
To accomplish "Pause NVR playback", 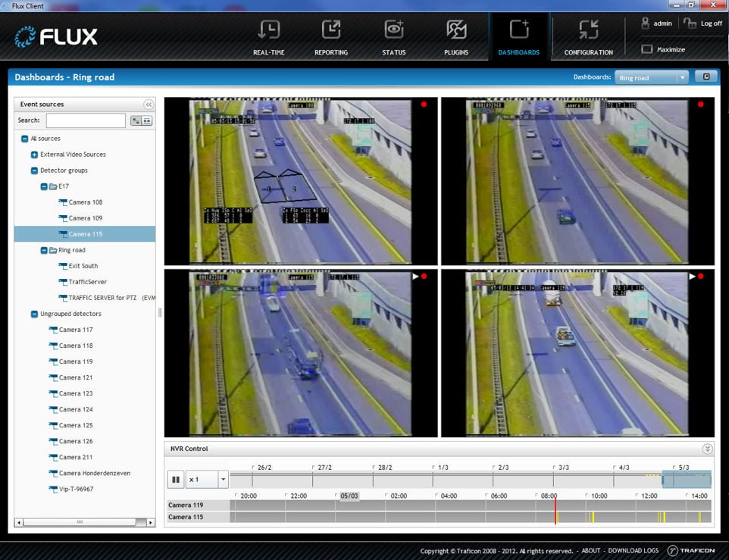I will (176, 480).
